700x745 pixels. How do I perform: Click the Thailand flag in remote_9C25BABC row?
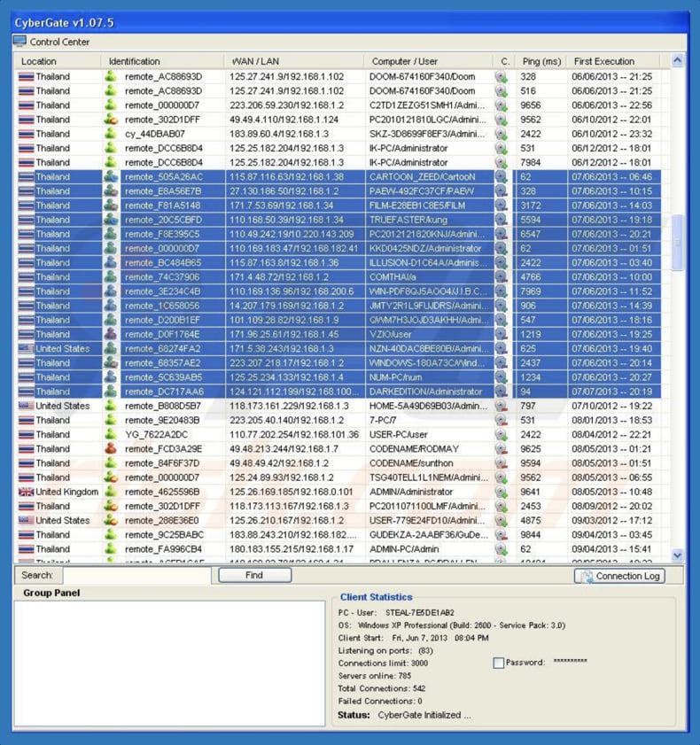coord(26,534)
